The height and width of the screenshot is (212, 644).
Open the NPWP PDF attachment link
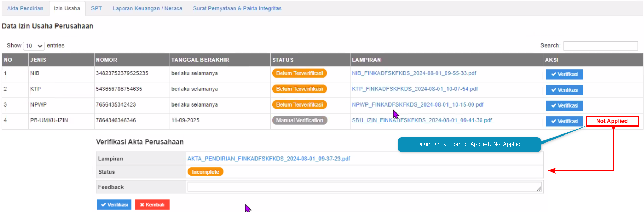(417, 105)
